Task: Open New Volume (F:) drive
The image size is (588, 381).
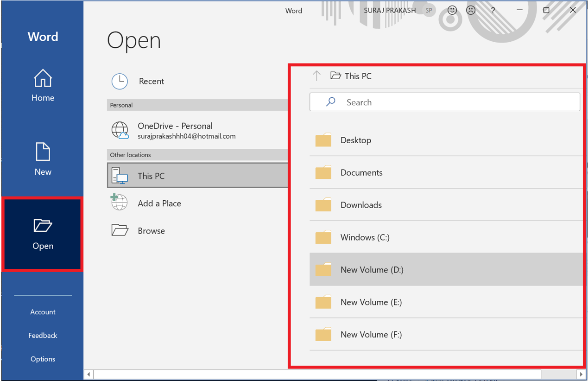Action: [x=446, y=335]
